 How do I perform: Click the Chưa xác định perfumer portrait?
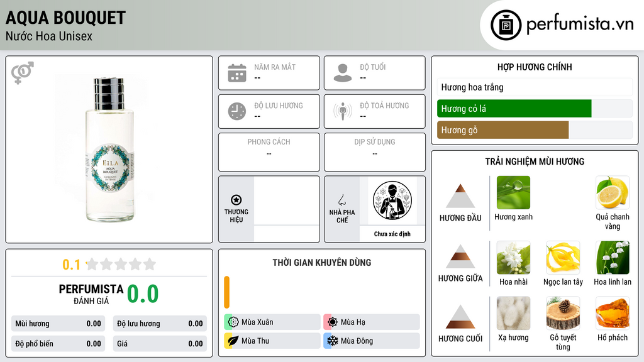pos(392,200)
